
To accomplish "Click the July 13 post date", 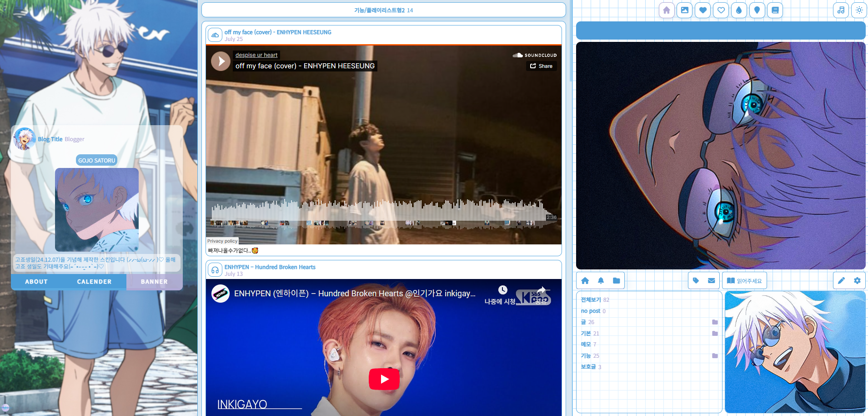I will 233,274.
